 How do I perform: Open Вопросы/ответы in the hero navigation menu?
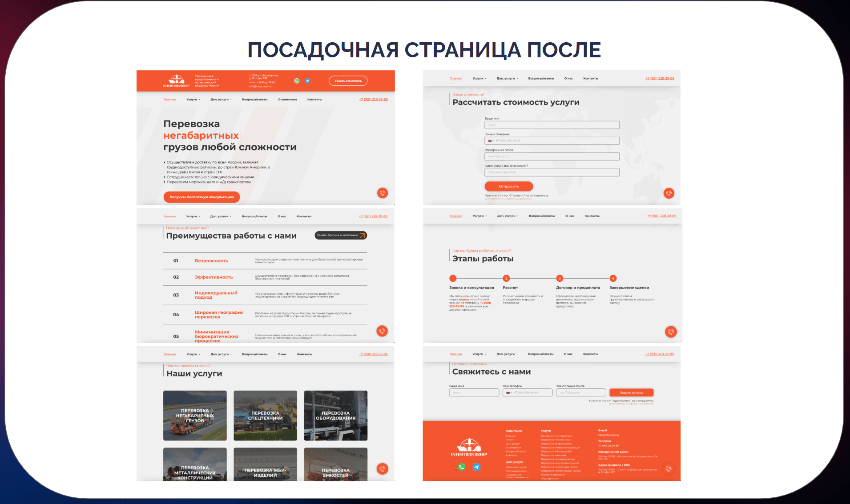(x=254, y=100)
